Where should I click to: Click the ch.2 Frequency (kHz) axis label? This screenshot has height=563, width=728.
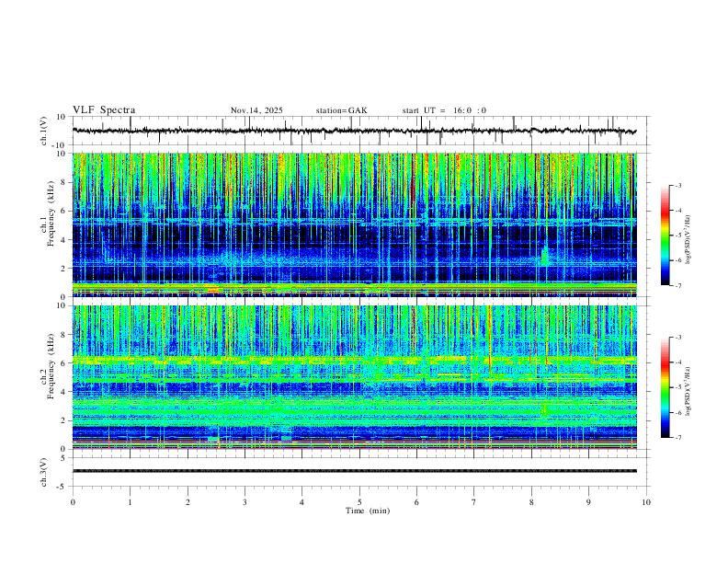pos(47,366)
